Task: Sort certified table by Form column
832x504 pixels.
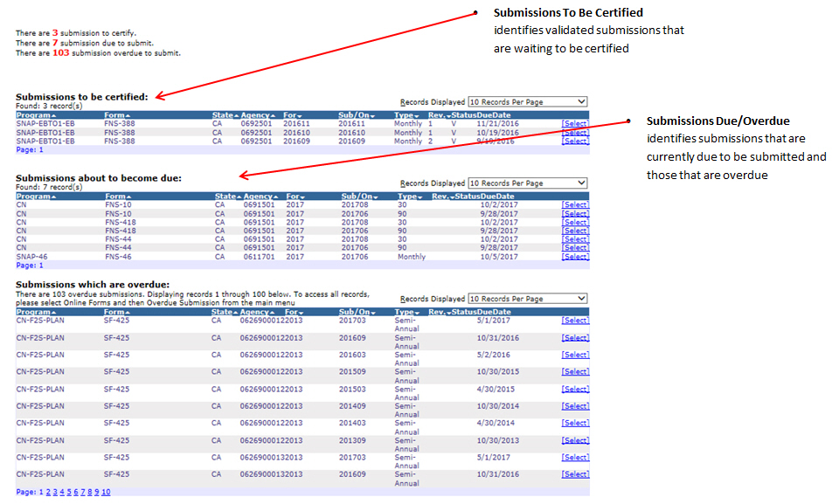Action: 117,115
